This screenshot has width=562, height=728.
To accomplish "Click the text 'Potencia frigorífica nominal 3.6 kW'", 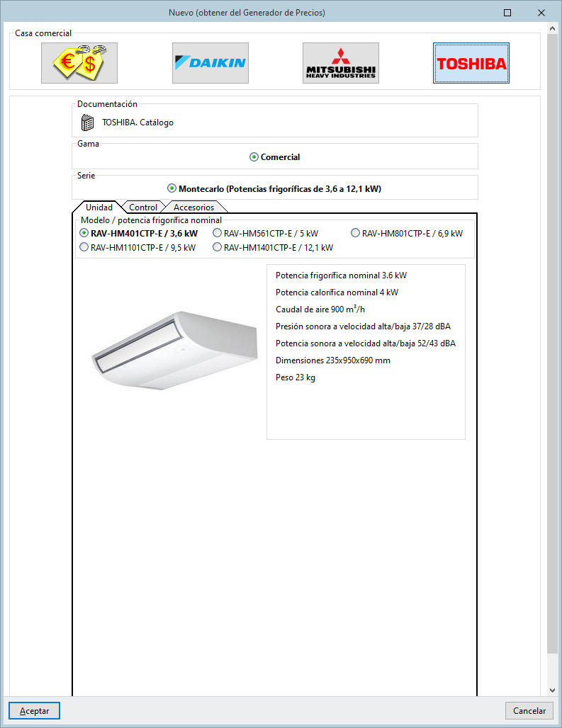I will pos(341,275).
